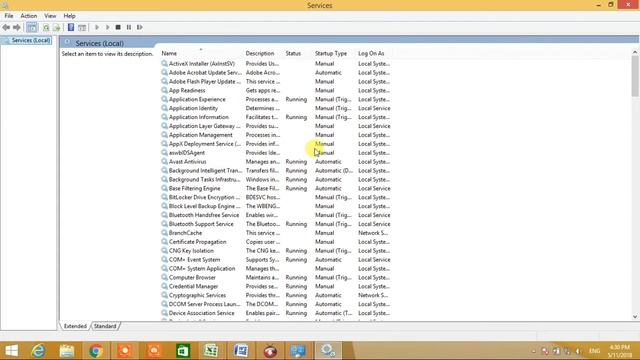
Task: Open the View menu
Action: coord(50,16)
